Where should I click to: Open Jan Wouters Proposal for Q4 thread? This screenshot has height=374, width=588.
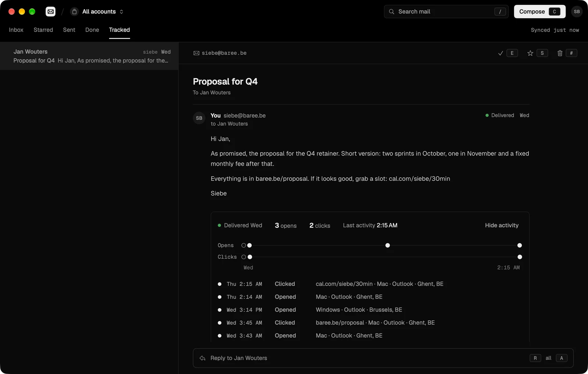point(89,56)
